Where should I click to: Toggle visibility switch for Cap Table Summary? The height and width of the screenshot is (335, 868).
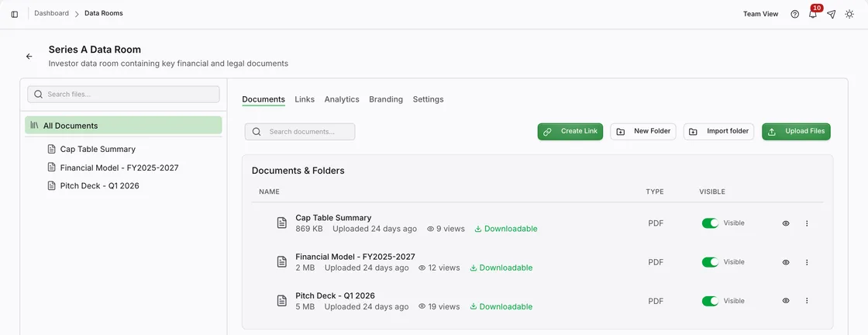710,223
